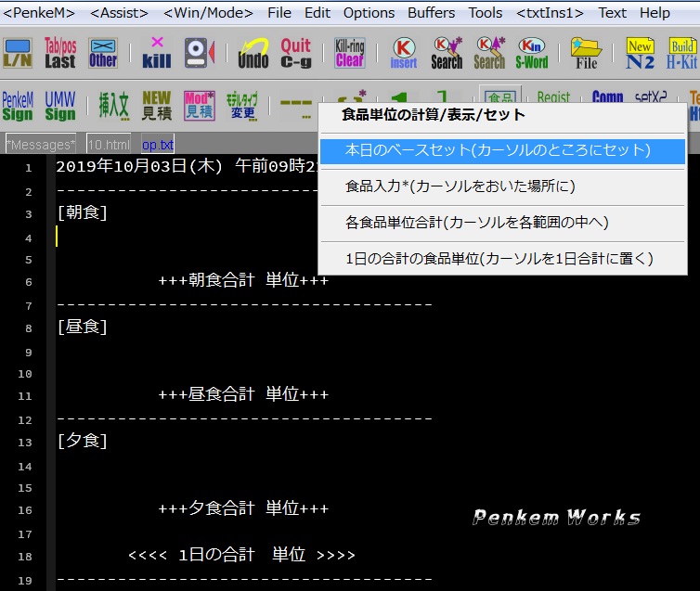Click the Tab/pos Last toolbar icon
The height and width of the screenshot is (591, 700).
coord(60,53)
